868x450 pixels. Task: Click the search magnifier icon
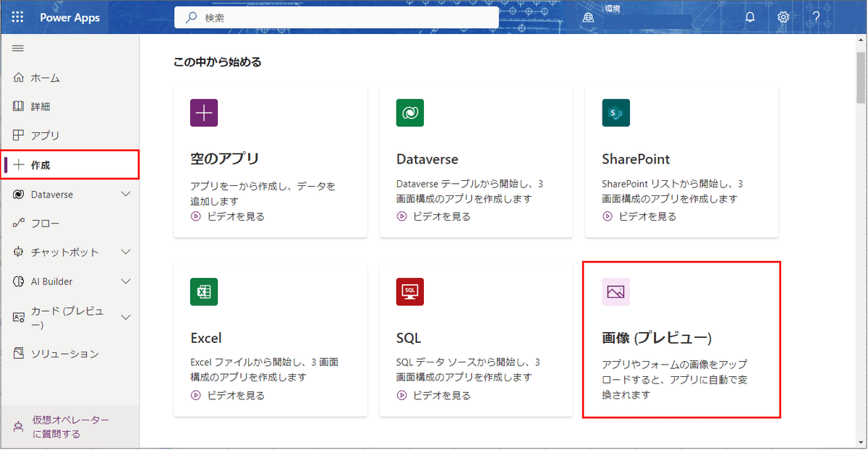click(x=191, y=17)
